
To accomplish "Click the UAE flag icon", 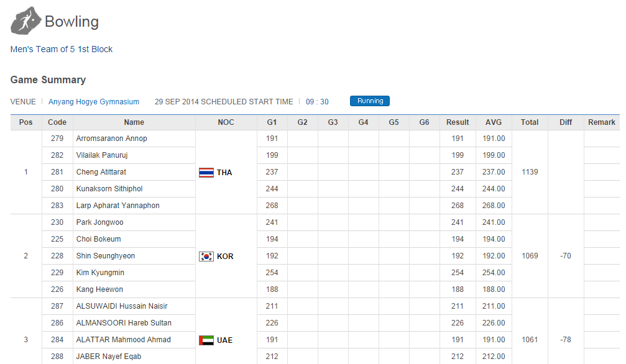I will (x=206, y=340).
